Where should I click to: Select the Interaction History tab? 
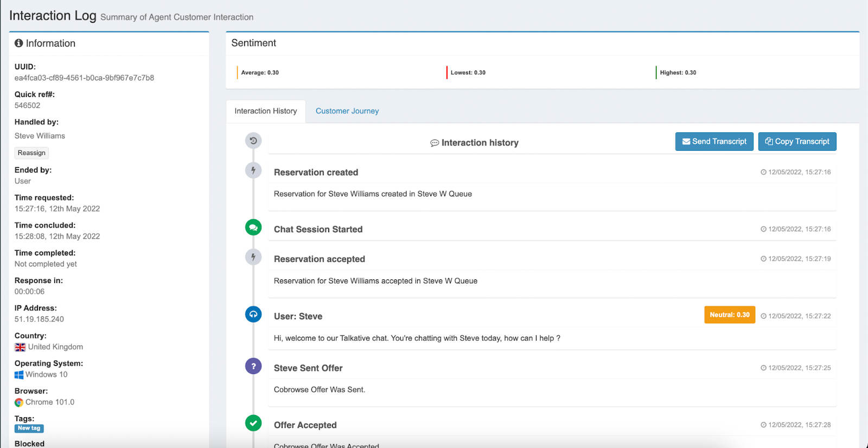(266, 111)
